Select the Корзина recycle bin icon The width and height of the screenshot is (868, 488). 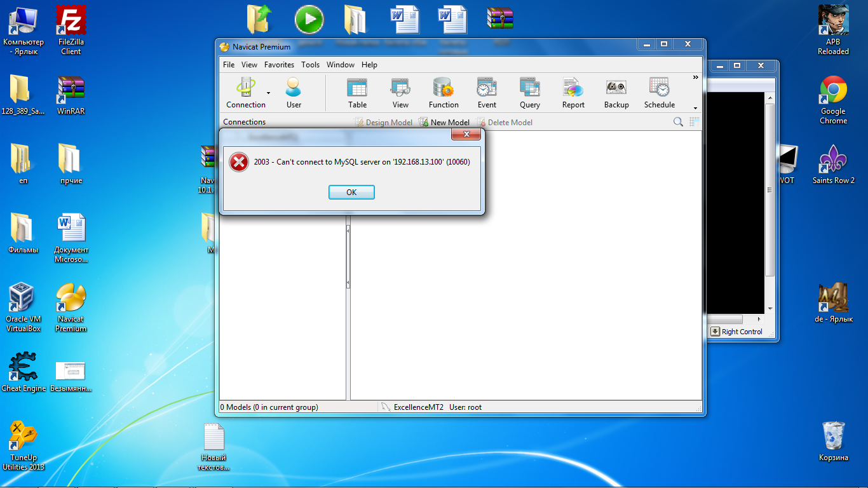[833, 441]
